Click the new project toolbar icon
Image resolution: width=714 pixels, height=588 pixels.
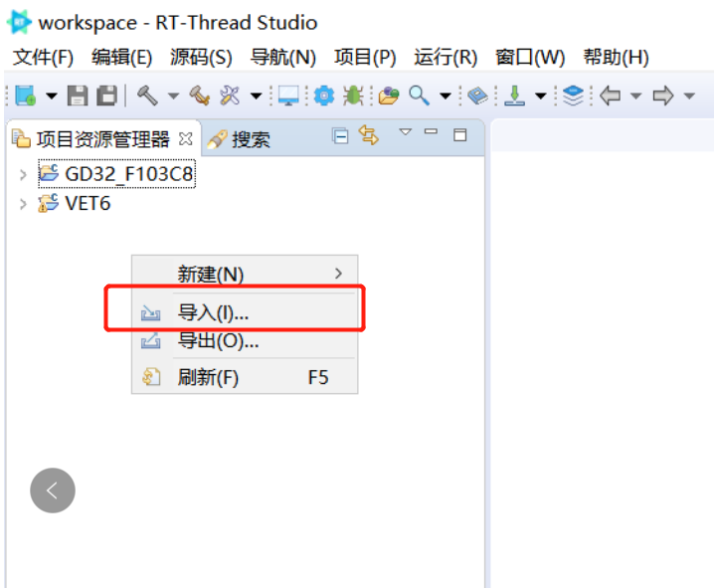coord(26,96)
